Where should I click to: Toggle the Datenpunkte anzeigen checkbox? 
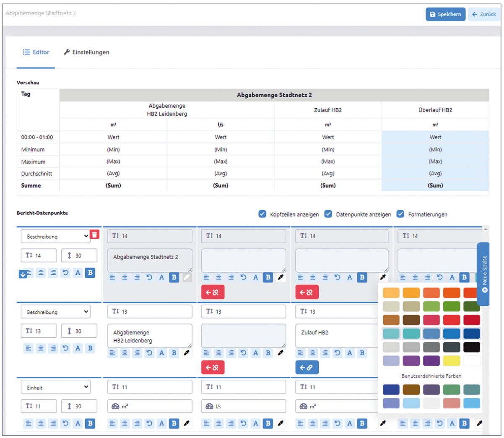(328, 214)
